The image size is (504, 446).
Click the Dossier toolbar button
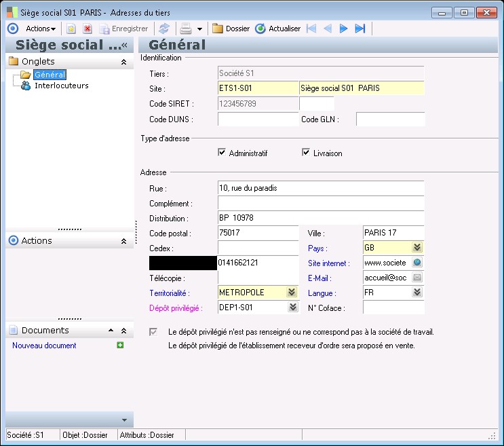pyautogui.click(x=231, y=29)
